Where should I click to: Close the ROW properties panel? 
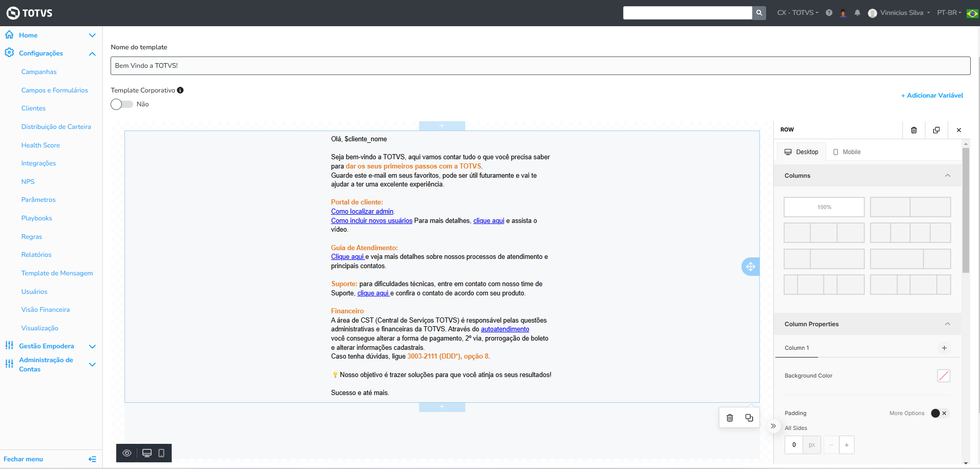pyautogui.click(x=959, y=130)
